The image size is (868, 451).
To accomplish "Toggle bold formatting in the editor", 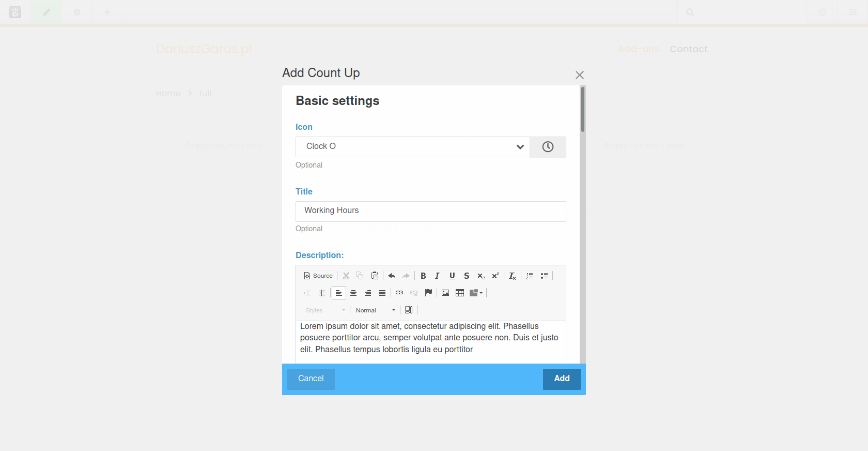I will point(423,276).
